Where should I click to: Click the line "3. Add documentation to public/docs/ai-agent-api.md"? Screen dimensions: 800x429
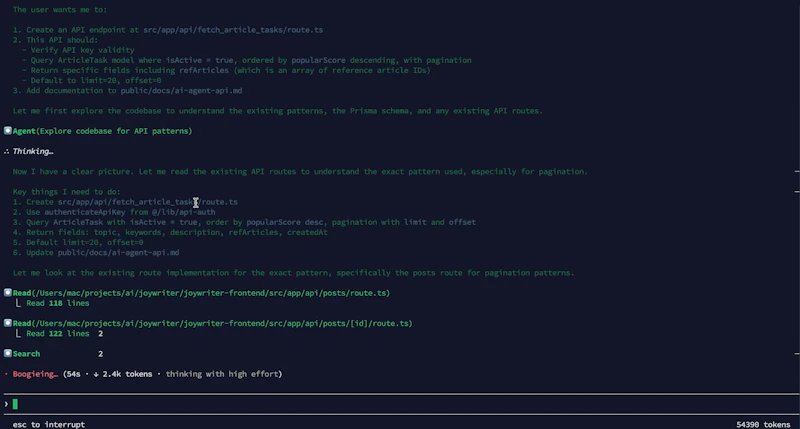128,91
